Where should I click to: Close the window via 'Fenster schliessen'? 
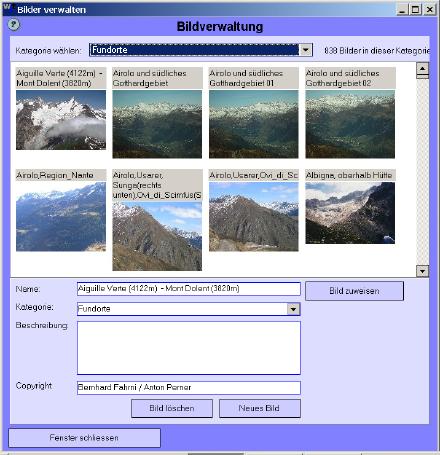(x=84, y=438)
